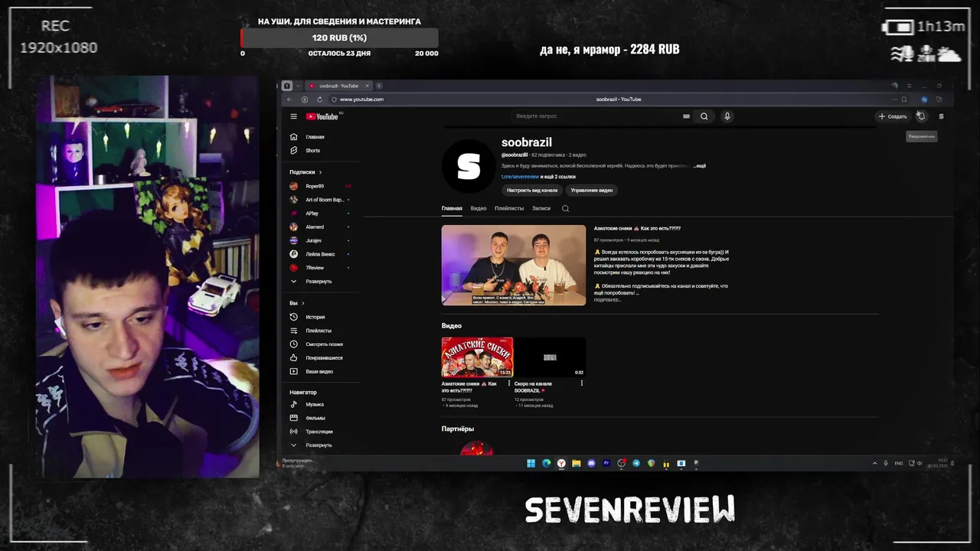Open the account avatar menu

941,116
